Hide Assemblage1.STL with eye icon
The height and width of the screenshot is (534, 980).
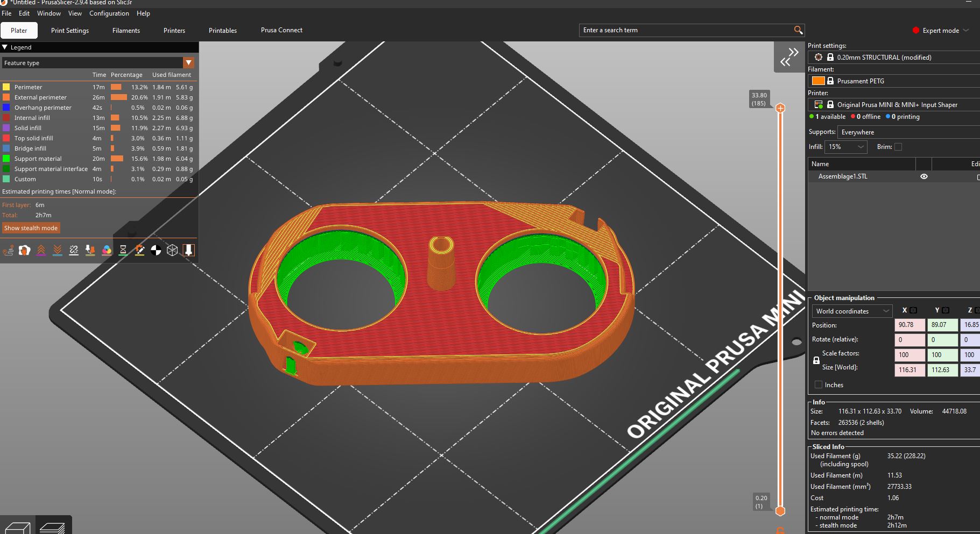pos(924,176)
